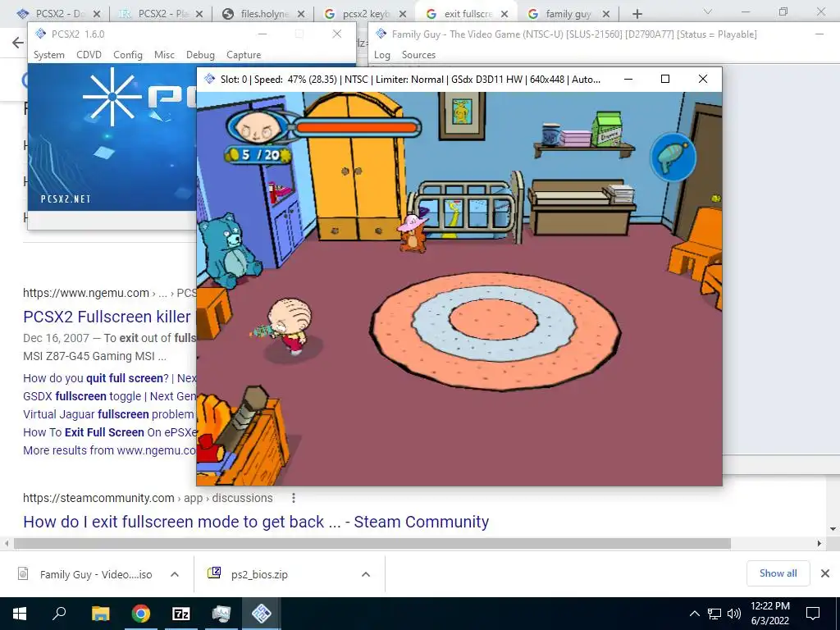Open PCSX2 from the taskbar
Viewport: 840px width, 630px height.
click(262, 614)
